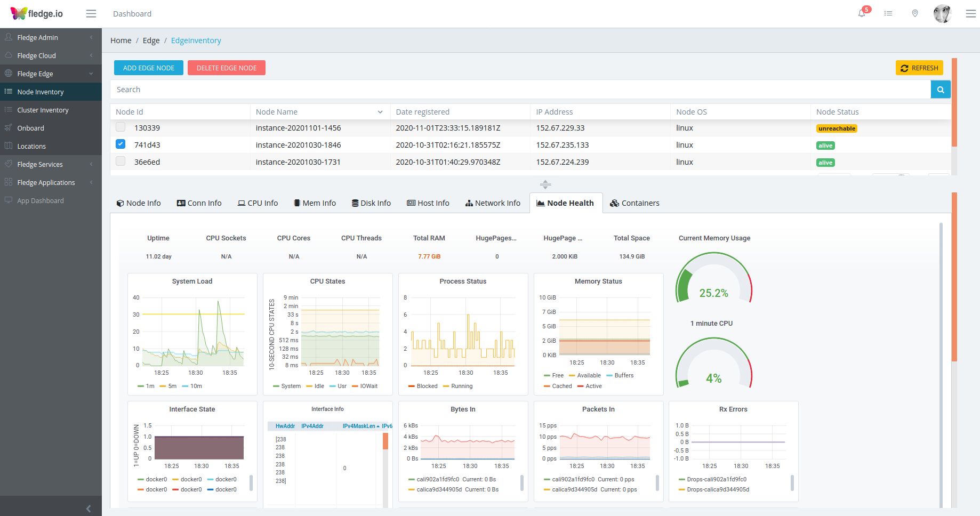Open Node Name column dropdown arrow
980x516 pixels.
tap(380, 112)
